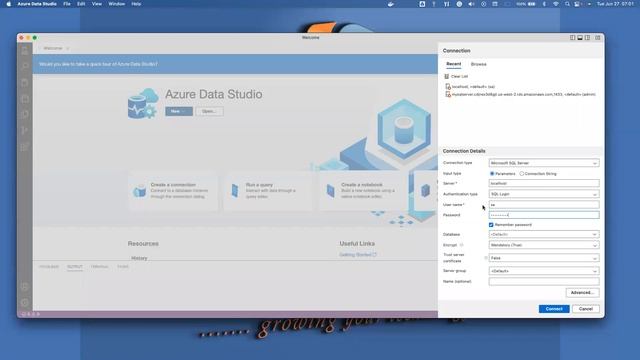The height and width of the screenshot is (360, 640).
Task: Click the quick tour banner message
Action: (x=98, y=64)
